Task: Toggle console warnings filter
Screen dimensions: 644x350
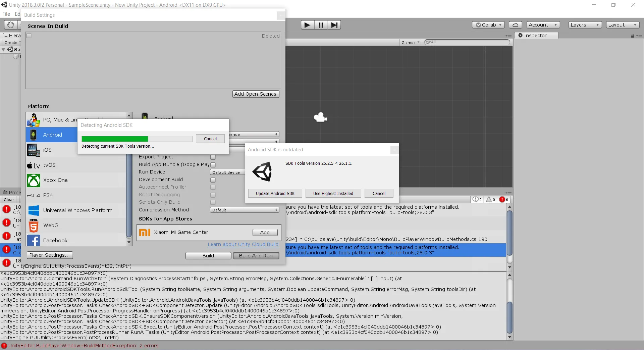Action: [x=490, y=199]
